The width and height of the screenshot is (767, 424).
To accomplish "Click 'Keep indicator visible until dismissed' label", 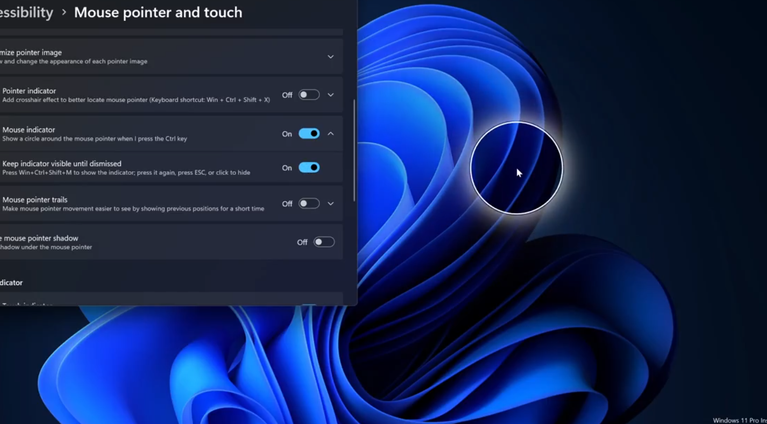I will pyautogui.click(x=62, y=163).
